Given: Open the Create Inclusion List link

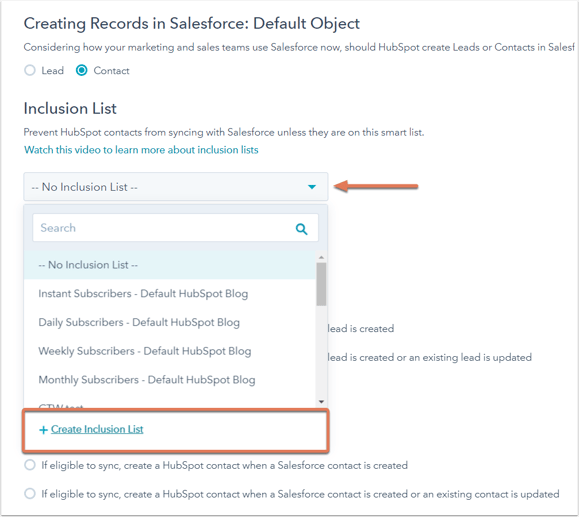Looking at the screenshot, I should (x=97, y=429).
